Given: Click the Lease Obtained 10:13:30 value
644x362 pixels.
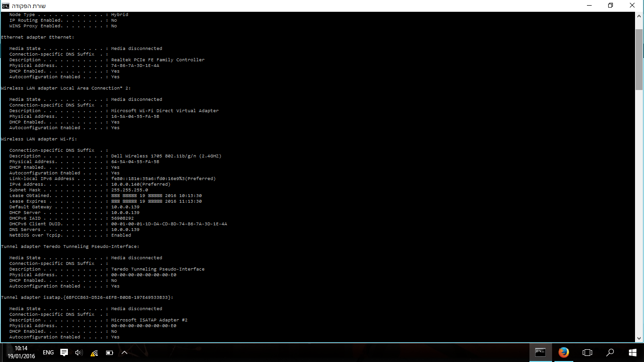Looking at the screenshot, I should (157, 196).
